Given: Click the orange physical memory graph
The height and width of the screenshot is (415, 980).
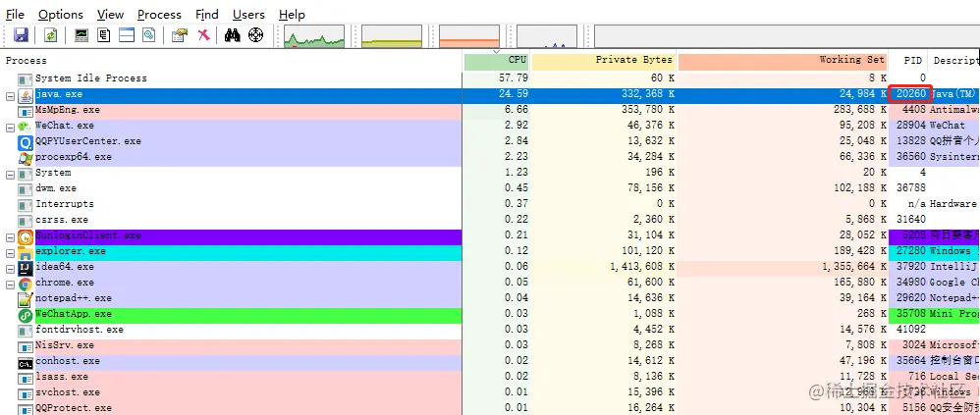Looking at the screenshot, I should pos(469,36).
